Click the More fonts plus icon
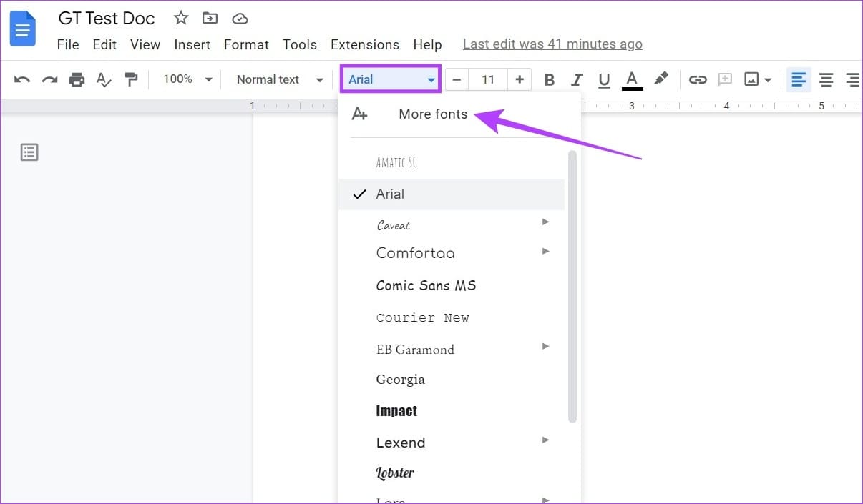Viewport: 863px width, 504px height. coord(360,114)
